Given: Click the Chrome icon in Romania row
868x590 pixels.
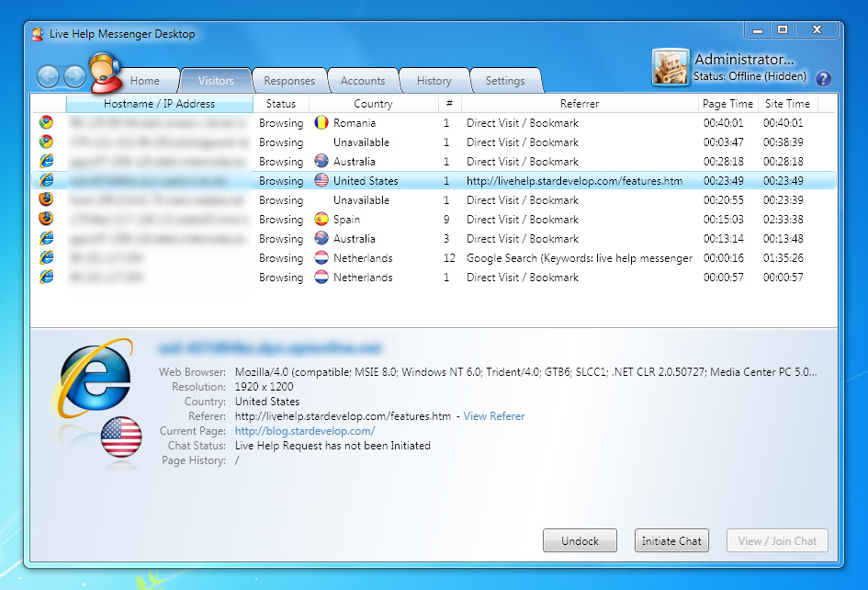Looking at the screenshot, I should (x=46, y=122).
